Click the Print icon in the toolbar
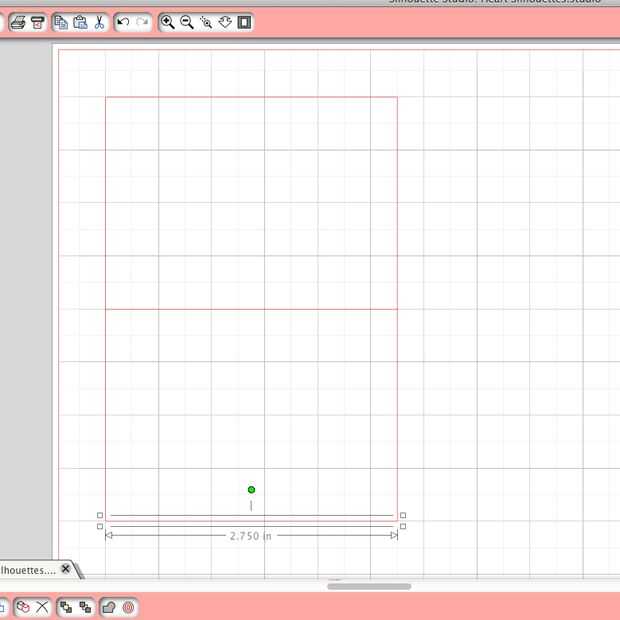 click(x=18, y=23)
